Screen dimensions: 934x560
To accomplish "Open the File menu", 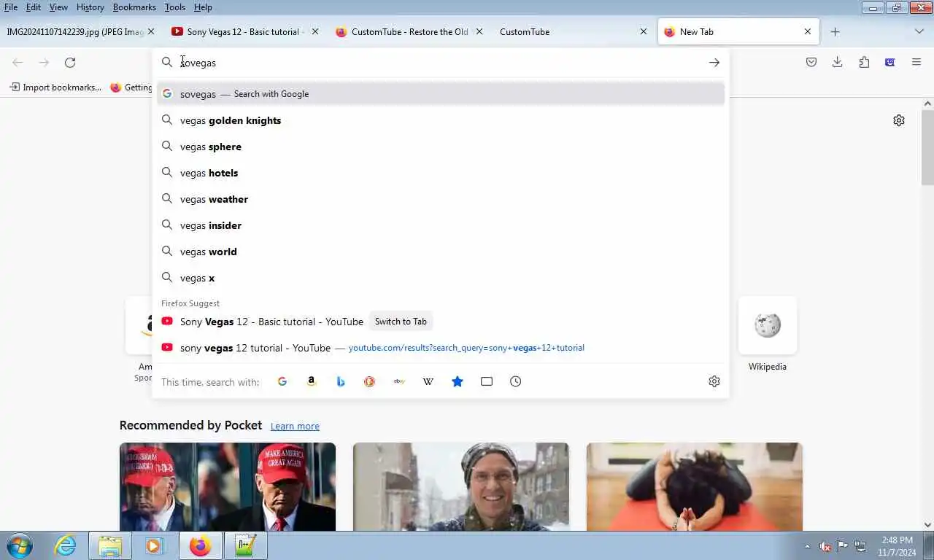I will (x=11, y=7).
